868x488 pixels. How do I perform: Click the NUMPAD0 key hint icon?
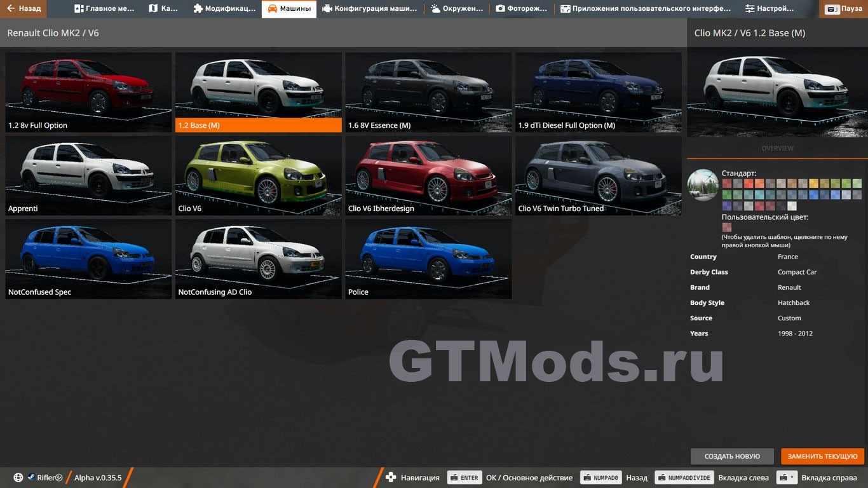point(600,478)
